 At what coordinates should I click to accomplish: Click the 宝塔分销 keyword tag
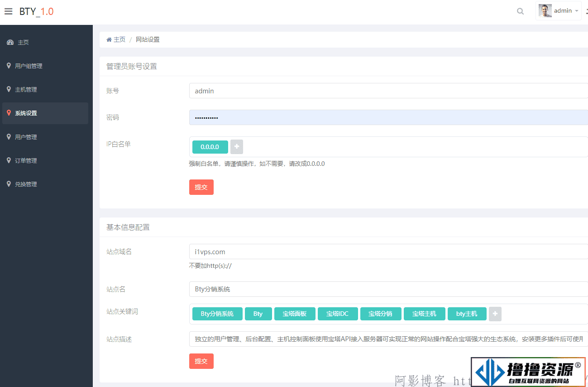click(381, 314)
